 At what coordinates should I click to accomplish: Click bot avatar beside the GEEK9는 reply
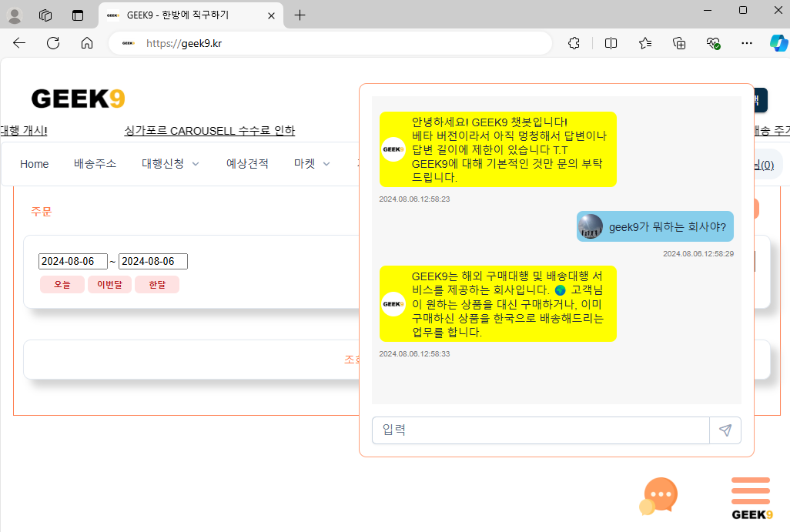(393, 304)
